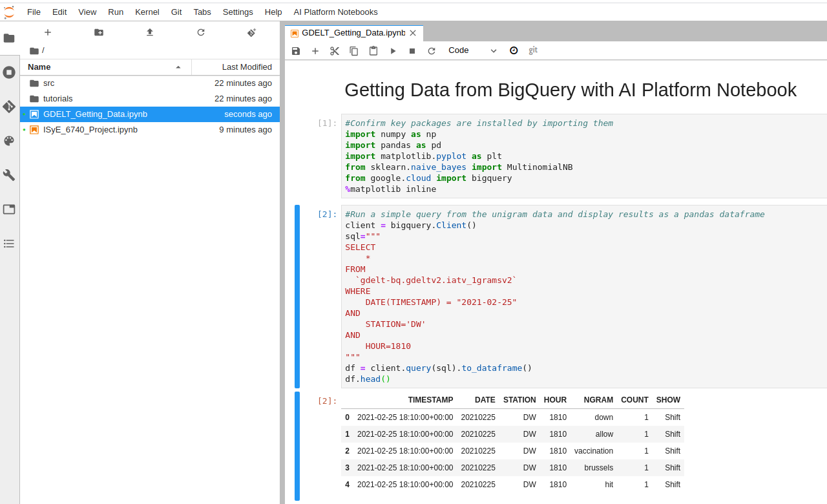Create a new folder in file browser
The height and width of the screenshot is (504, 827).
click(x=99, y=32)
